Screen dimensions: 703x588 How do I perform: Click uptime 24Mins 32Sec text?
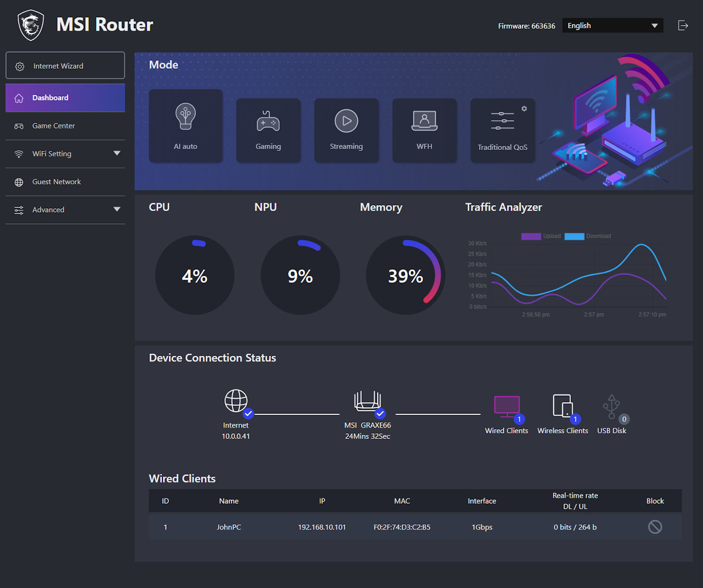(368, 436)
